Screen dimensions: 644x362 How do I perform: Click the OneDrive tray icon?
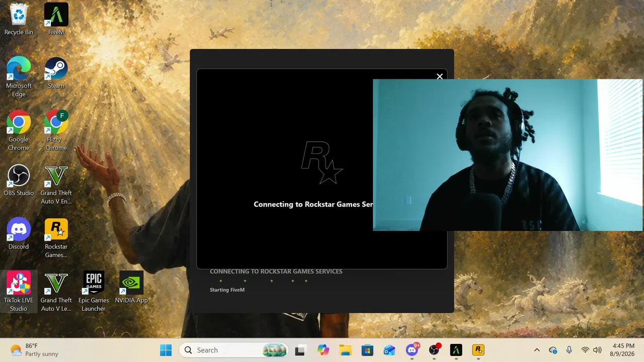pos(553,350)
